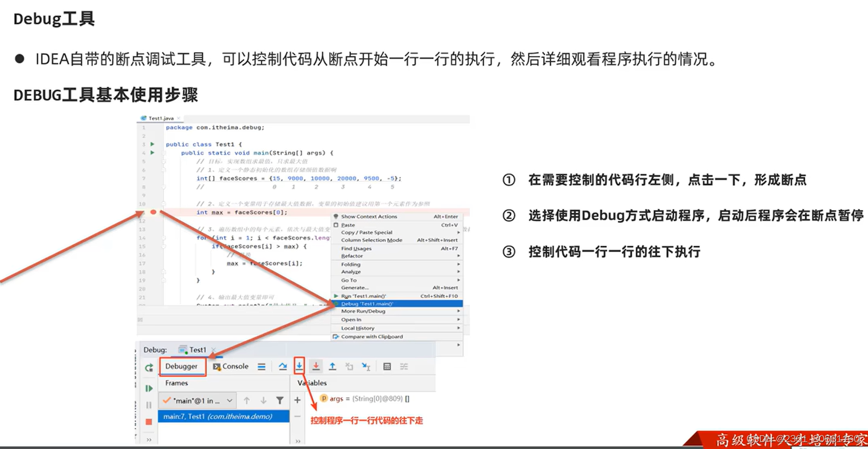The width and height of the screenshot is (868, 449).
Task: Click the code 'int max = faceScores[0];'
Action: (242, 212)
